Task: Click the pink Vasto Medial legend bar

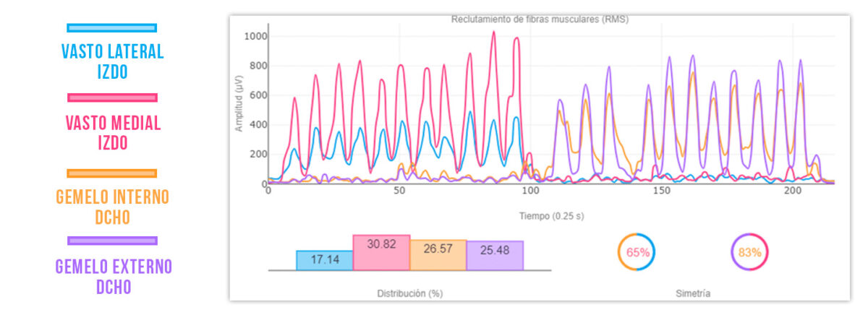Action: coord(111,98)
